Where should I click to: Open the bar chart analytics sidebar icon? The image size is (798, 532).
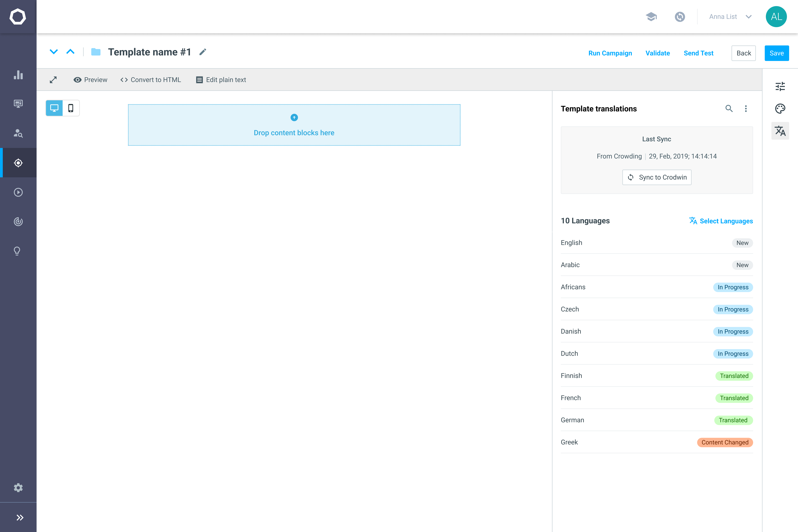[18, 75]
